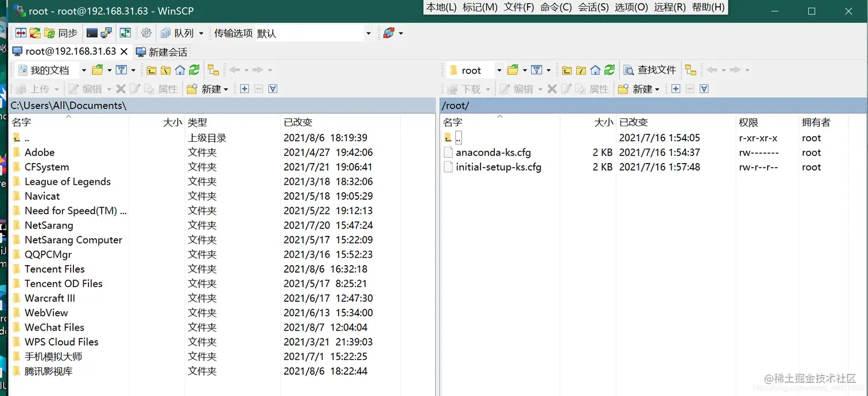Image resolution: width=868 pixels, height=396 pixels.
Task: Open directory icon in remote panel toolbar
Action: click(513, 70)
